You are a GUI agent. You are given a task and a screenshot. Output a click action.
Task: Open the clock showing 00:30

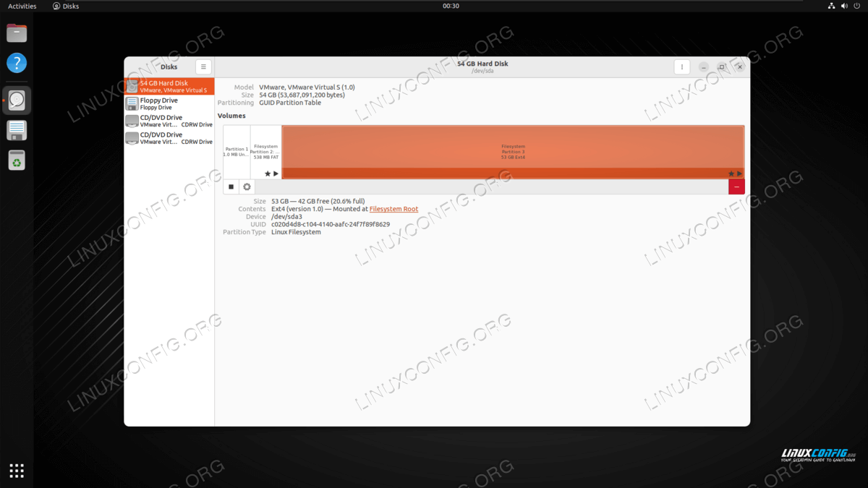451,6
